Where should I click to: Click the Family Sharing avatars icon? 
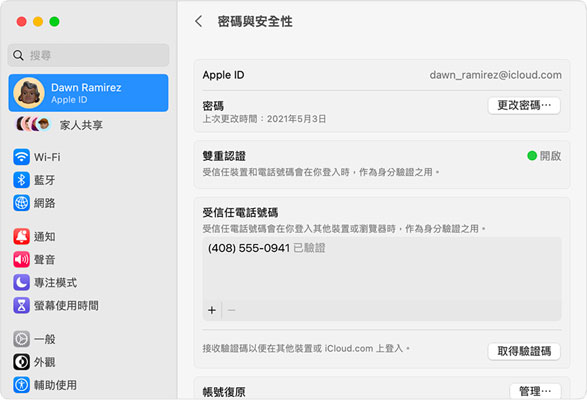pyautogui.click(x=33, y=124)
